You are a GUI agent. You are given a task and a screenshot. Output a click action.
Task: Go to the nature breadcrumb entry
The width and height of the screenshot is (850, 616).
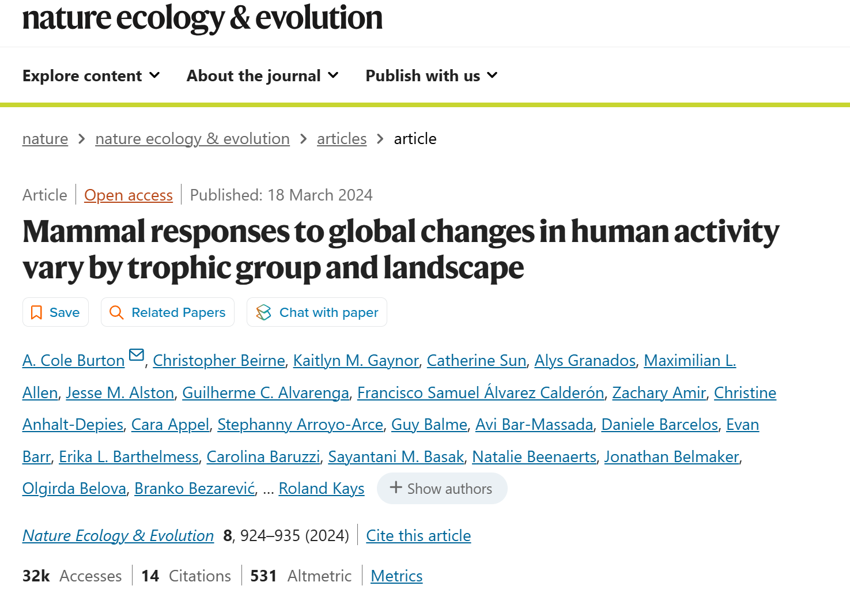click(x=44, y=139)
